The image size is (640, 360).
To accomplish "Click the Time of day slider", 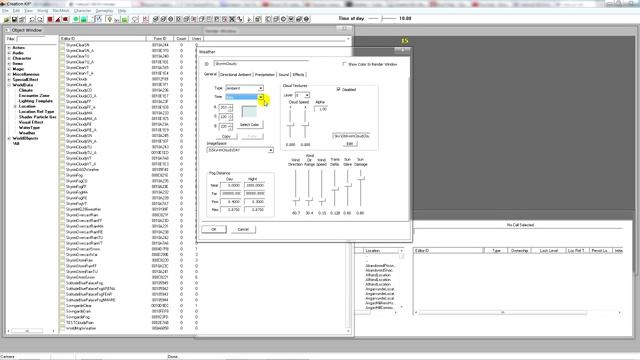I will [382, 18].
